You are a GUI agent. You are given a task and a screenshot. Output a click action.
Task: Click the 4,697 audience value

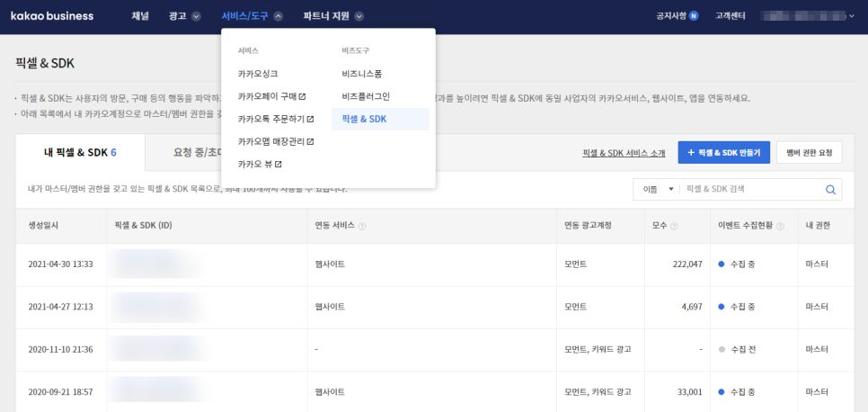pyautogui.click(x=692, y=307)
